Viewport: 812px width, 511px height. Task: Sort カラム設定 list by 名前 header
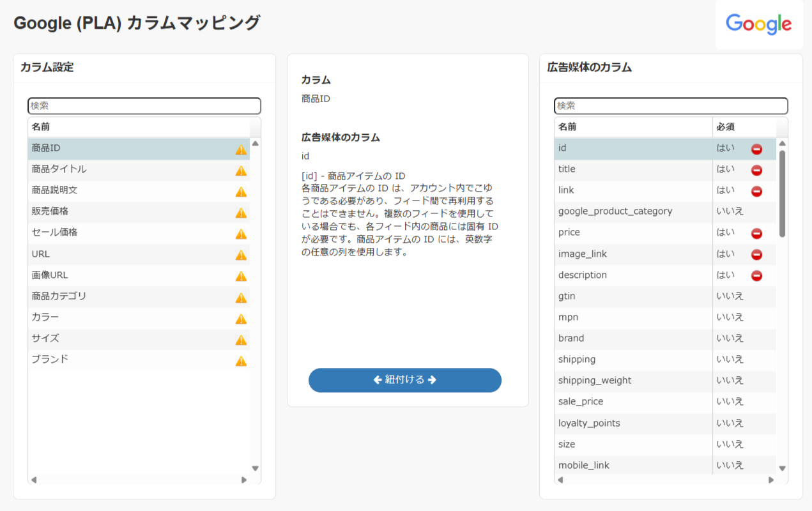click(x=139, y=127)
